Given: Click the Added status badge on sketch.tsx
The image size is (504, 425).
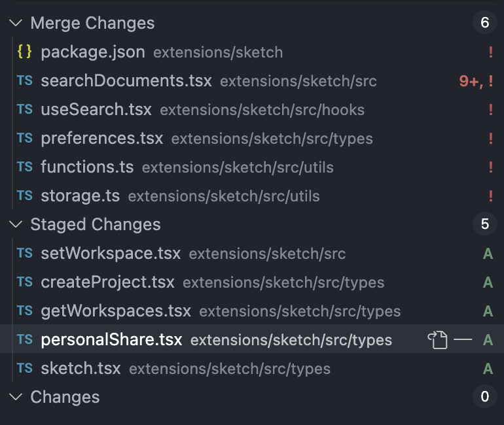Looking at the screenshot, I should (488, 368).
